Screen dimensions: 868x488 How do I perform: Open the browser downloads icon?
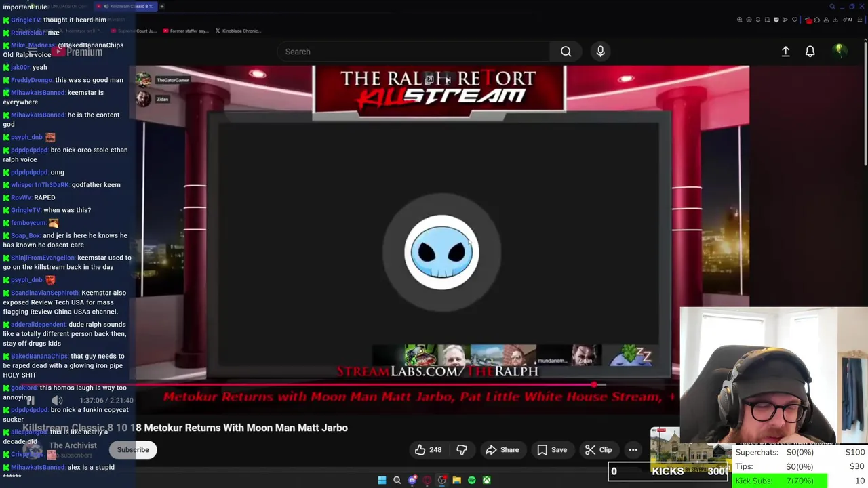point(835,20)
